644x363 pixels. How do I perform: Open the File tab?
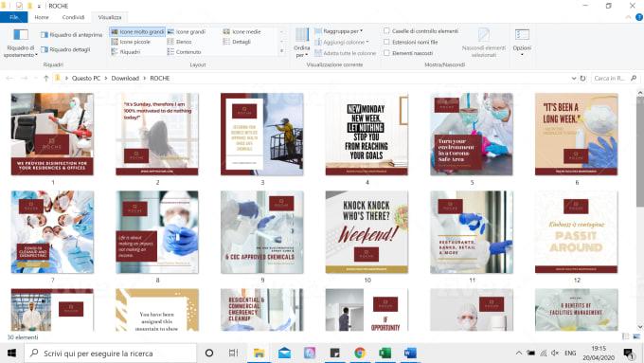tap(14, 17)
